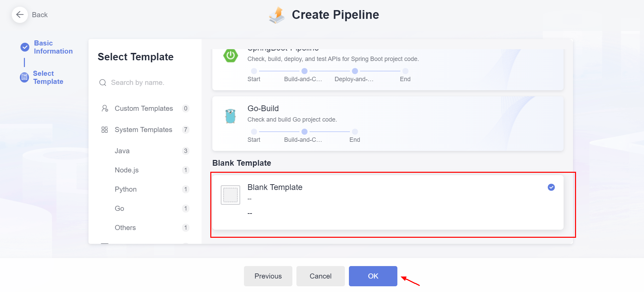Show Python templates

click(126, 189)
